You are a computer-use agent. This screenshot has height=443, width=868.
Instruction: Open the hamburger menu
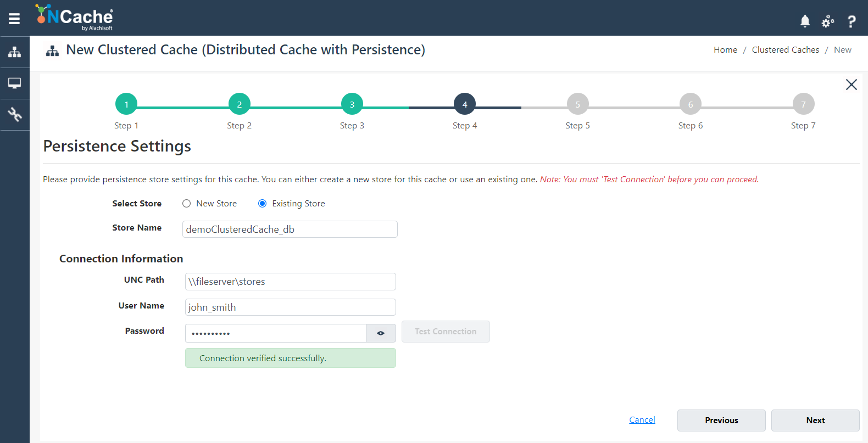14,19
